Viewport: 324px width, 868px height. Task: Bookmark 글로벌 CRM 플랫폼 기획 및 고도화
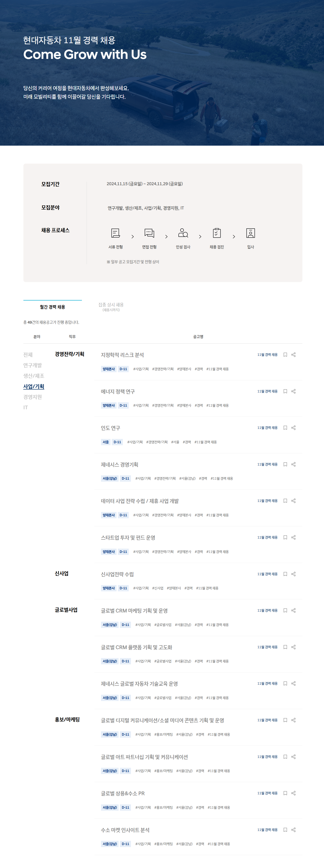tap(285, 647)
